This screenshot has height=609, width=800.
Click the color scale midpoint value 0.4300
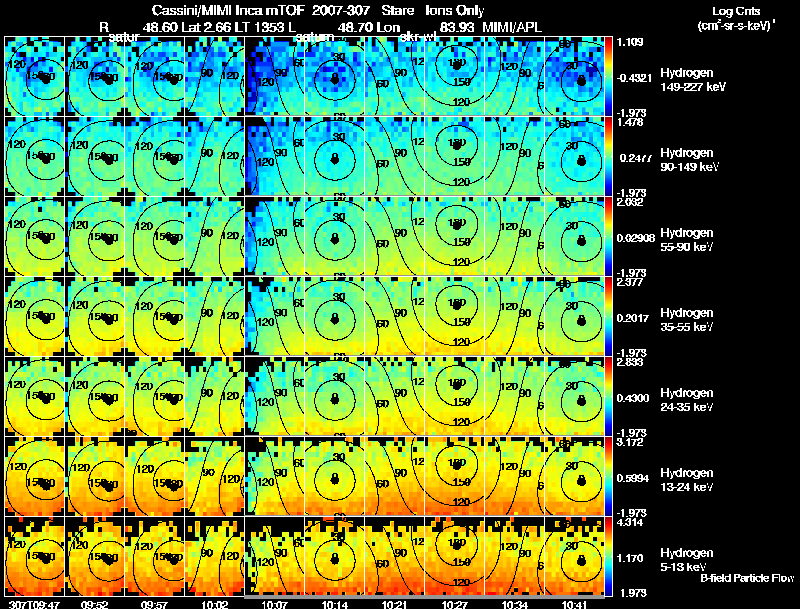pyautogui.click(x=633, y=398)
